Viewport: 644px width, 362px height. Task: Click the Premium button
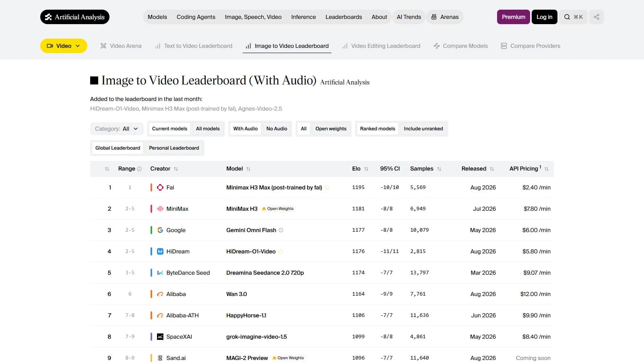514,17
